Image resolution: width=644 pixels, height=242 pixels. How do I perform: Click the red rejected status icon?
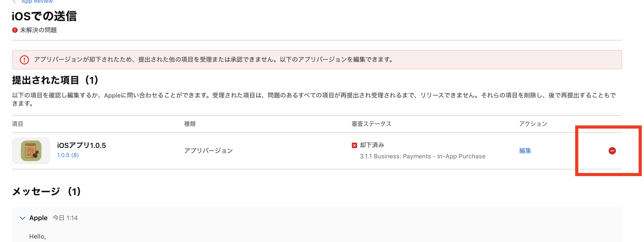354,145
